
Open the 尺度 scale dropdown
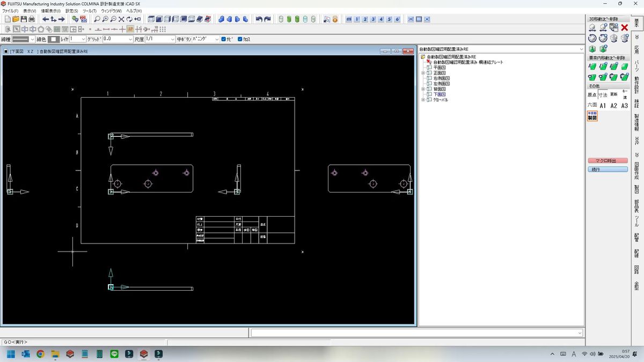(x=173, y=39)
